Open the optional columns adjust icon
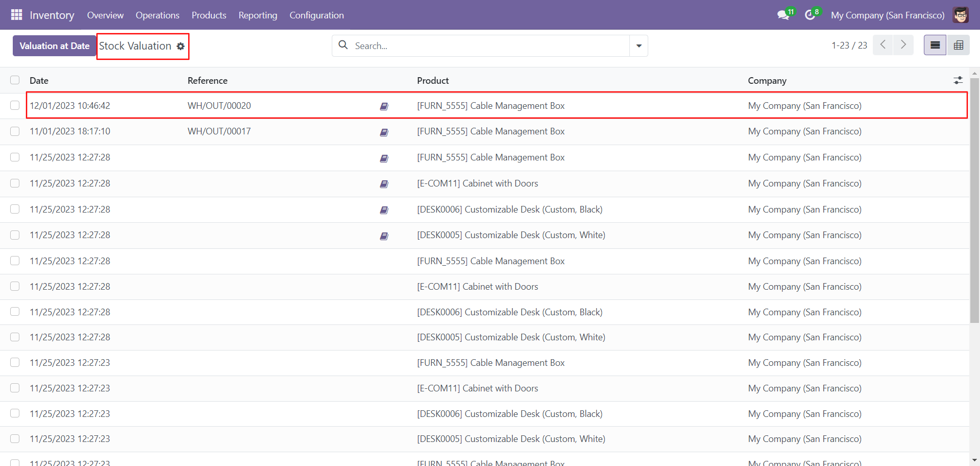Image resolution: width=980 pixels, height=466 pixels. [958, 80]
